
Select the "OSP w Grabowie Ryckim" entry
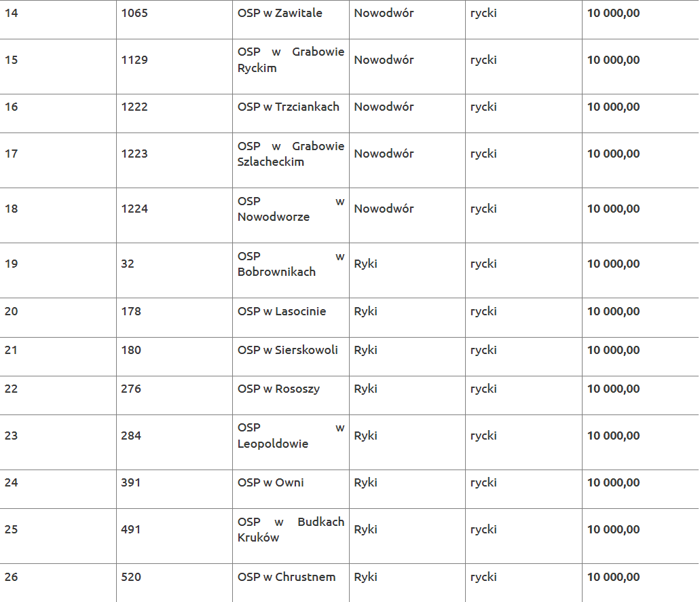click(291, 60)
